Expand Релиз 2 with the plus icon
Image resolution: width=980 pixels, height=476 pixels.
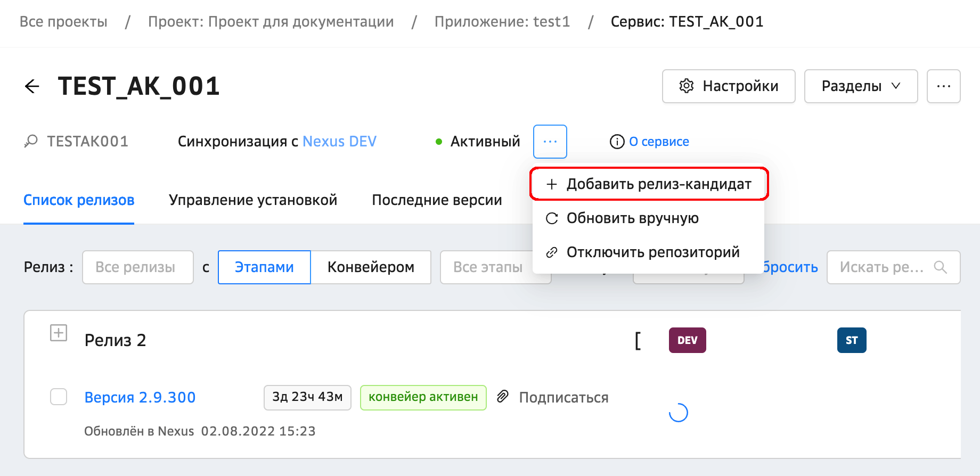[x=59, y=333]
